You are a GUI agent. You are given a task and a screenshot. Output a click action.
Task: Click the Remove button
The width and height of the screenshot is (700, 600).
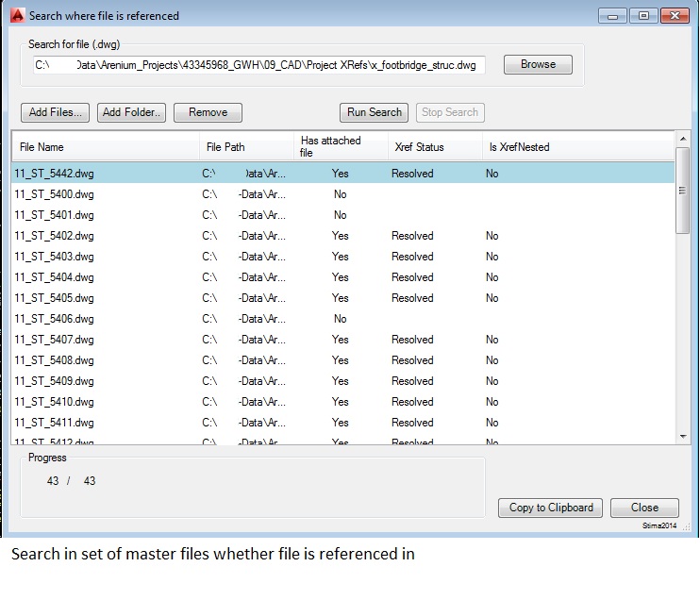point(208,112)
